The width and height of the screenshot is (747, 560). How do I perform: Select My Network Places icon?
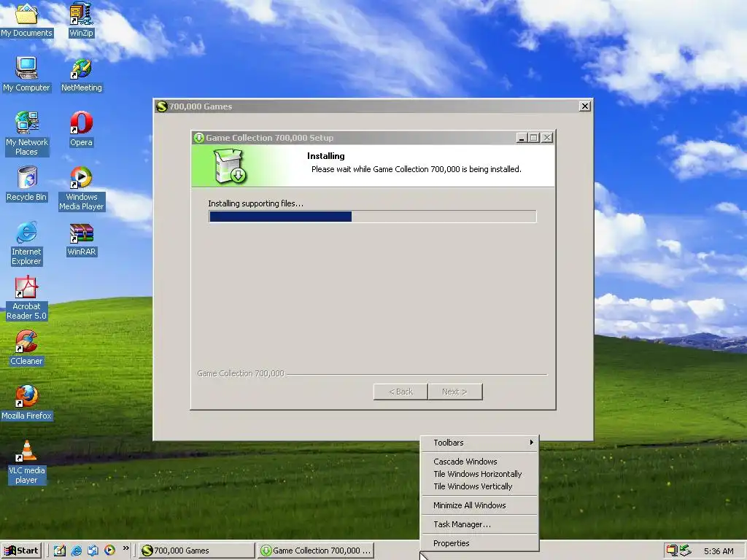coord(26,133)
